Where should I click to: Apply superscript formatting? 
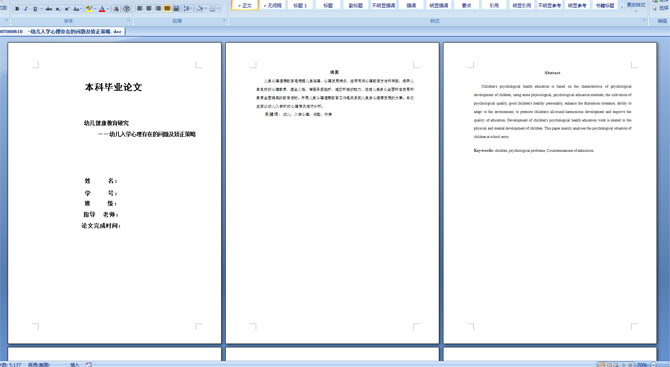(67, 9)
